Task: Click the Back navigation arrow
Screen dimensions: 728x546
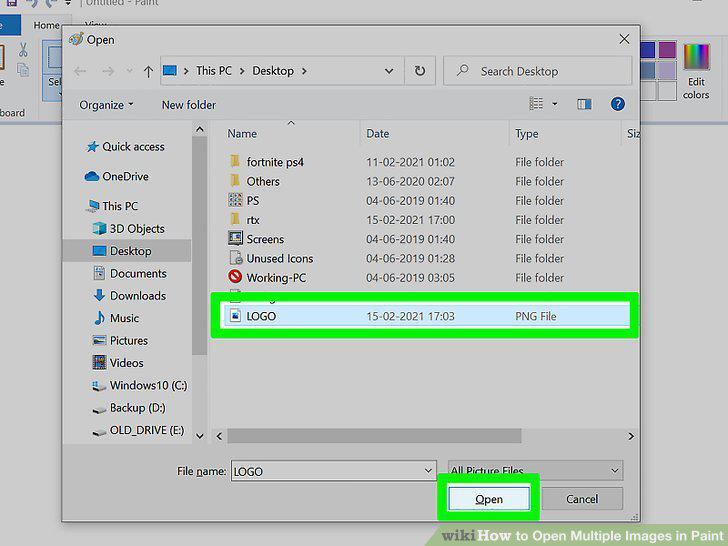Action: click(x=80, y=71)
